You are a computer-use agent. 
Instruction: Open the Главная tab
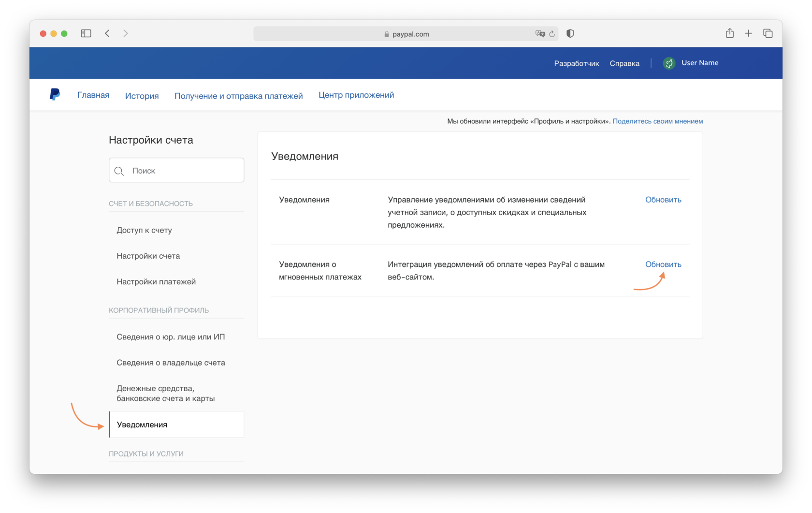(93, 95)
